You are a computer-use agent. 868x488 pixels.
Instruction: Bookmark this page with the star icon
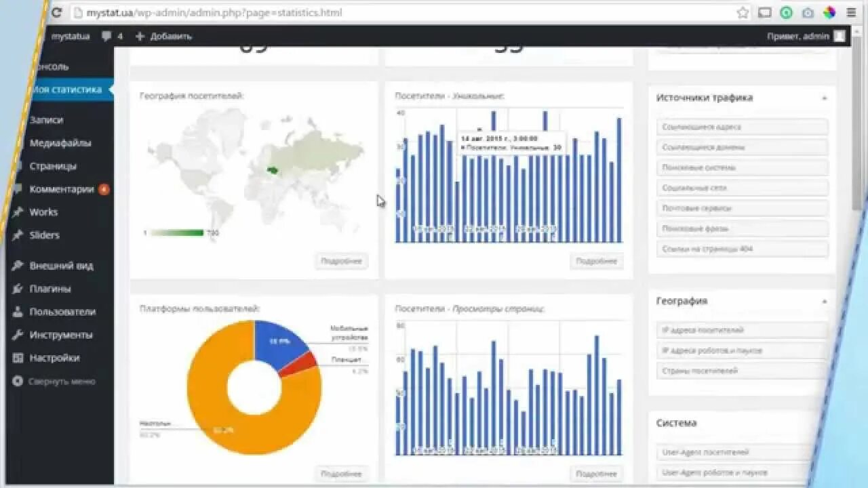pos(743,12)
